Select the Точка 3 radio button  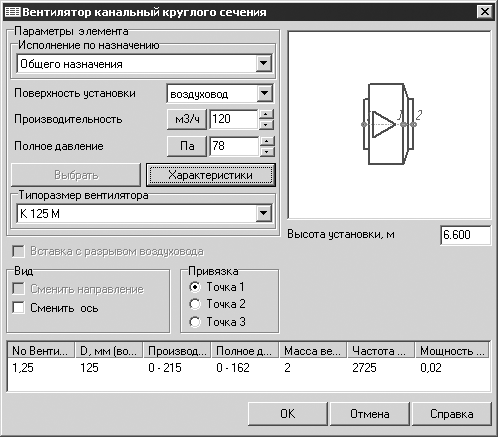point(195,322)
